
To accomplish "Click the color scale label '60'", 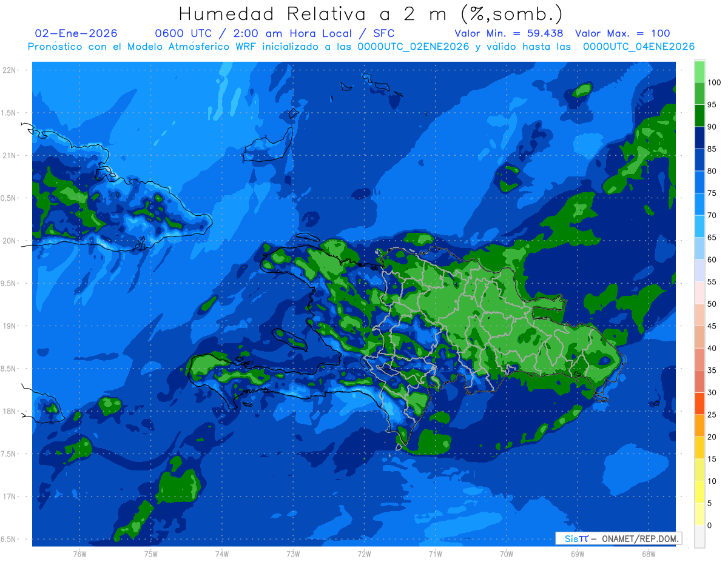I will tap(712, 259).
